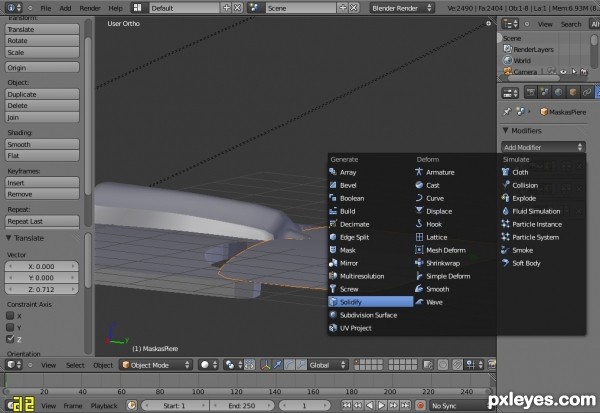
Task: Adjust the X vector value field
Action: point(42,266)
